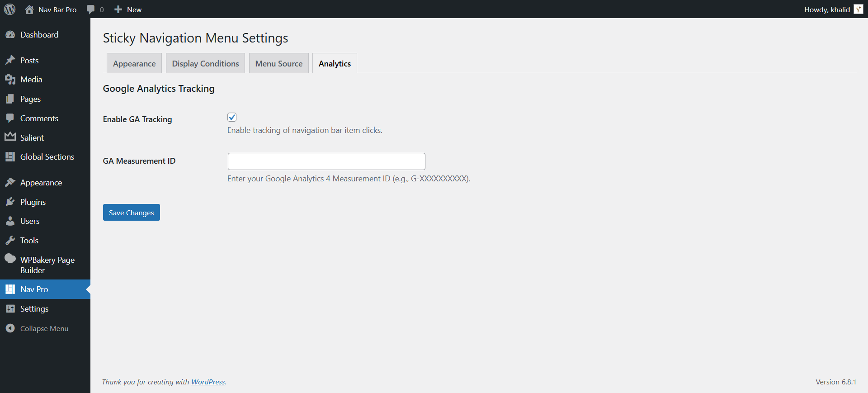
Task: Click the Media library icon
Action: (10, 80)
